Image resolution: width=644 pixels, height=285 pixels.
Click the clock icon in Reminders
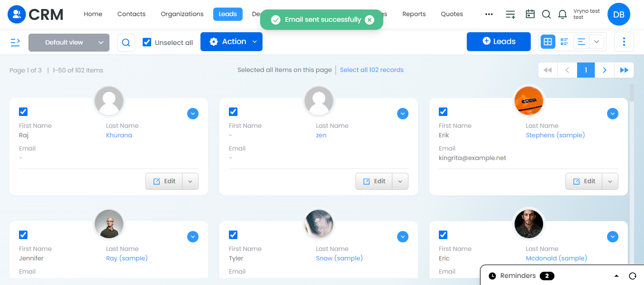tap(492, 276)
